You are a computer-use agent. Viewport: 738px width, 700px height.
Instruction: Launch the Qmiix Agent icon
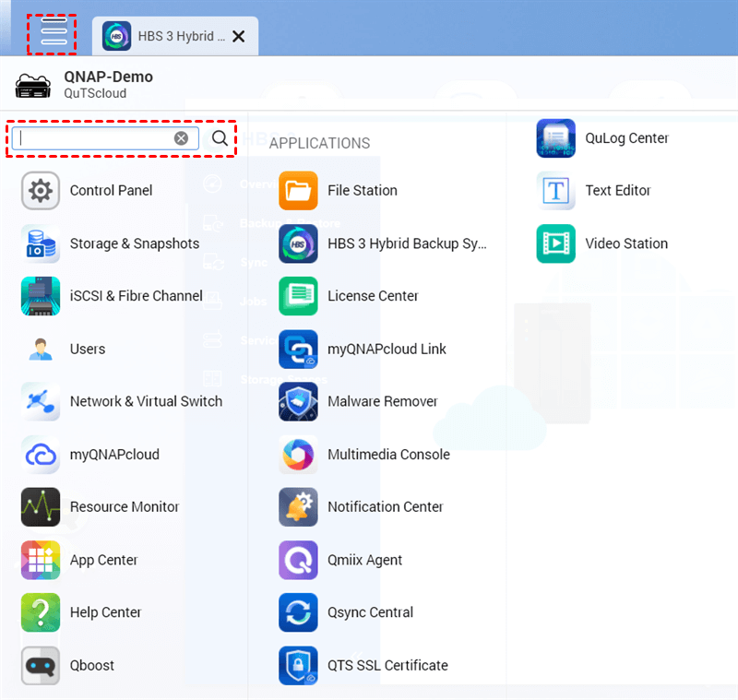point(298,560)
